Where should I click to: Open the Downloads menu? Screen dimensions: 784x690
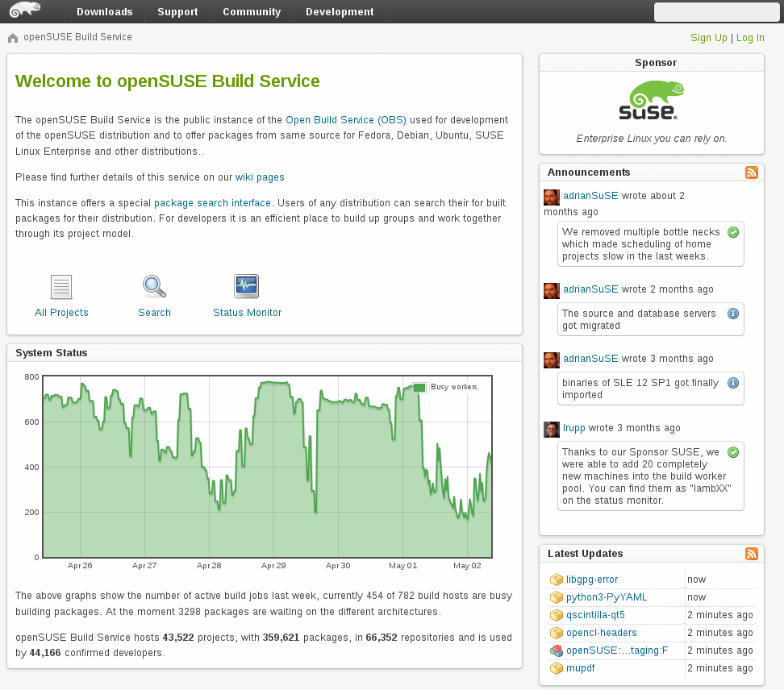point(105,12)
